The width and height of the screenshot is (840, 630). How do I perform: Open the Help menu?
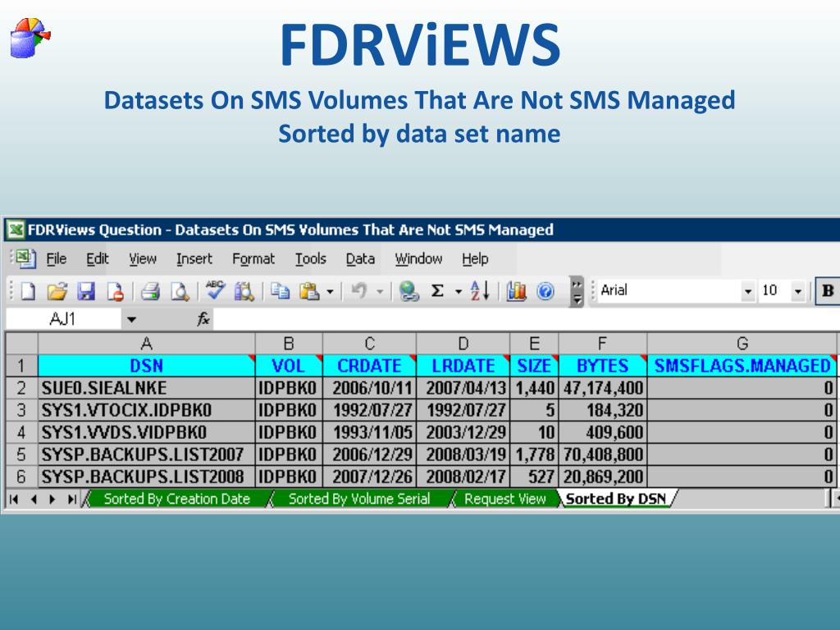pyautogui.click(x=475, y=259)
